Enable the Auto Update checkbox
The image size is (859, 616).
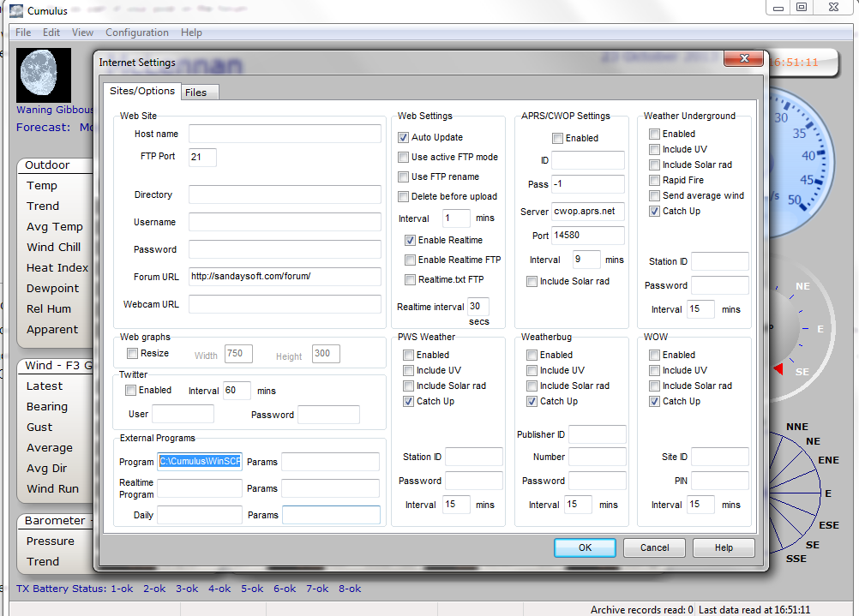pos(404,137)
